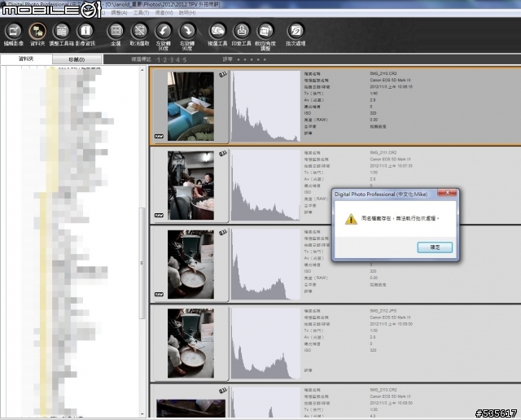Click the shooting date text of IMG_2112.JPG
The height and width of the screenshot is (420, 521).
pos(391,324)
